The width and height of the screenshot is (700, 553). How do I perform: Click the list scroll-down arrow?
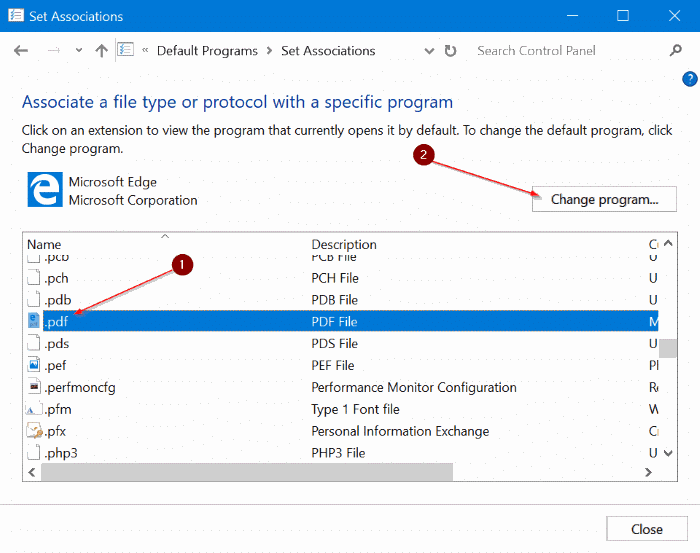pyautogui.click(x=668, y=453)
